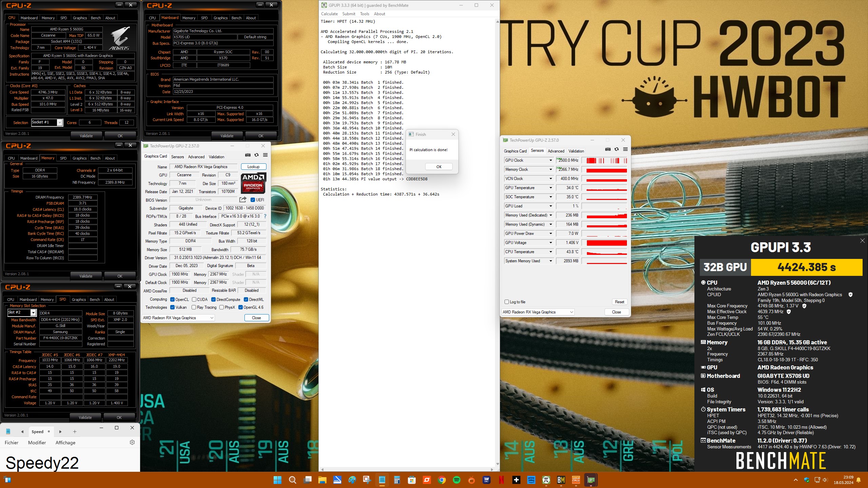Expand the GPU Temperature sensor dropdown
This screenshot has height=488, width=868.
point(551,188)
